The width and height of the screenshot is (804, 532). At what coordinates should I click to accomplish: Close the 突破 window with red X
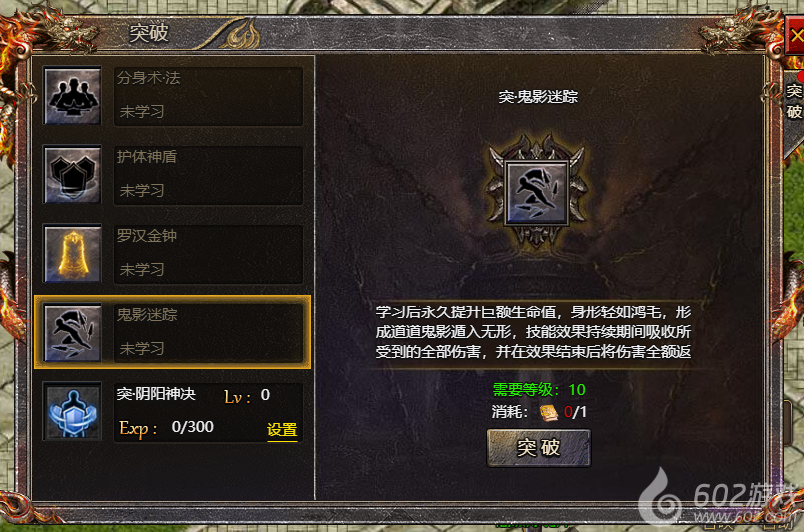click(x=795, y=35)
